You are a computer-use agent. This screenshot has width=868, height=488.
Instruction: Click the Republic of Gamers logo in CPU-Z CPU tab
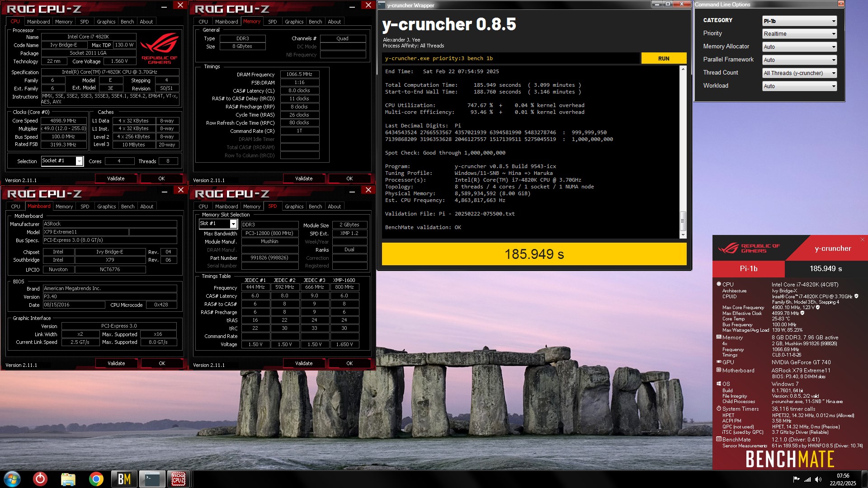(160, 48)
